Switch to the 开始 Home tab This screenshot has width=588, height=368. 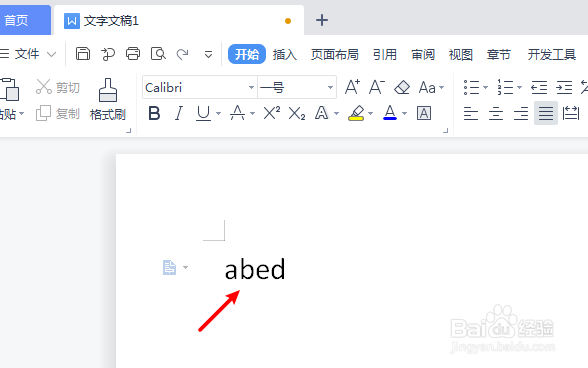pyautogui.click(x=247, y=54)
